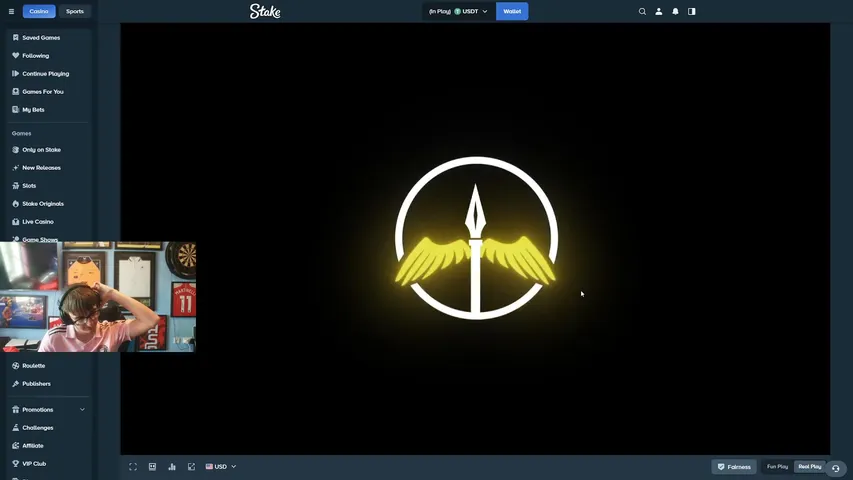Click the VIP Club trophy icon
Screen dimensions: 853x480
coord(15,464)
